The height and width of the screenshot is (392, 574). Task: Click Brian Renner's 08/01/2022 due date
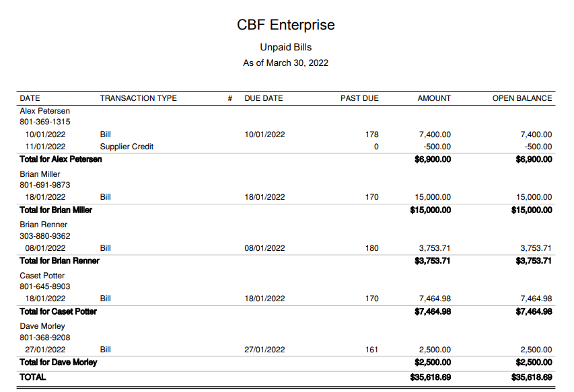264,248
